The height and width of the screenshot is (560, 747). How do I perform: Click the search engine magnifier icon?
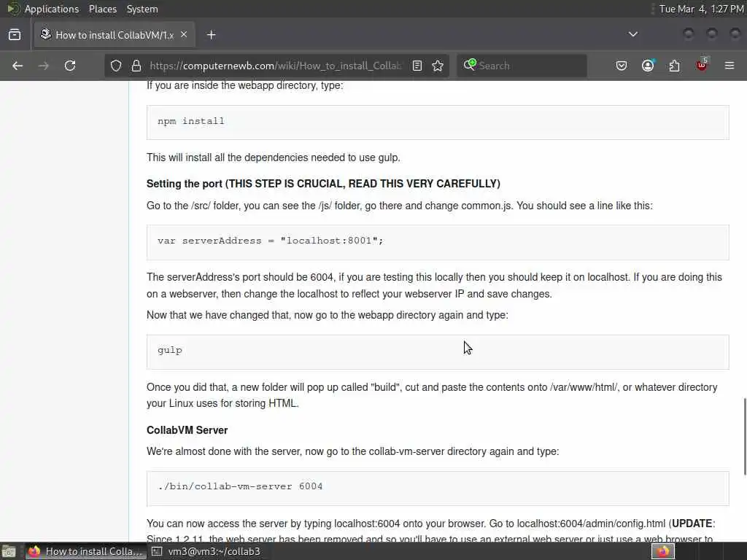[x=469, y=65]
